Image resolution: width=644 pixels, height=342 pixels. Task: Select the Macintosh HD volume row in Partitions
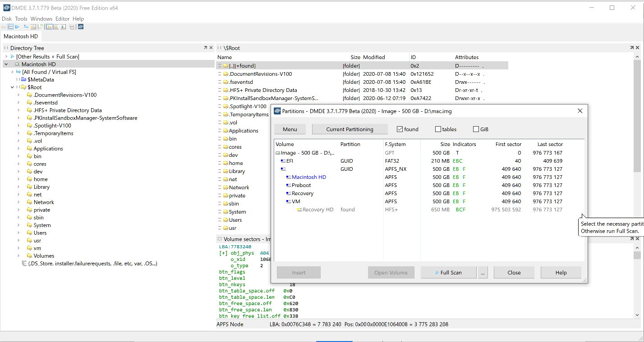pos(429,177)
